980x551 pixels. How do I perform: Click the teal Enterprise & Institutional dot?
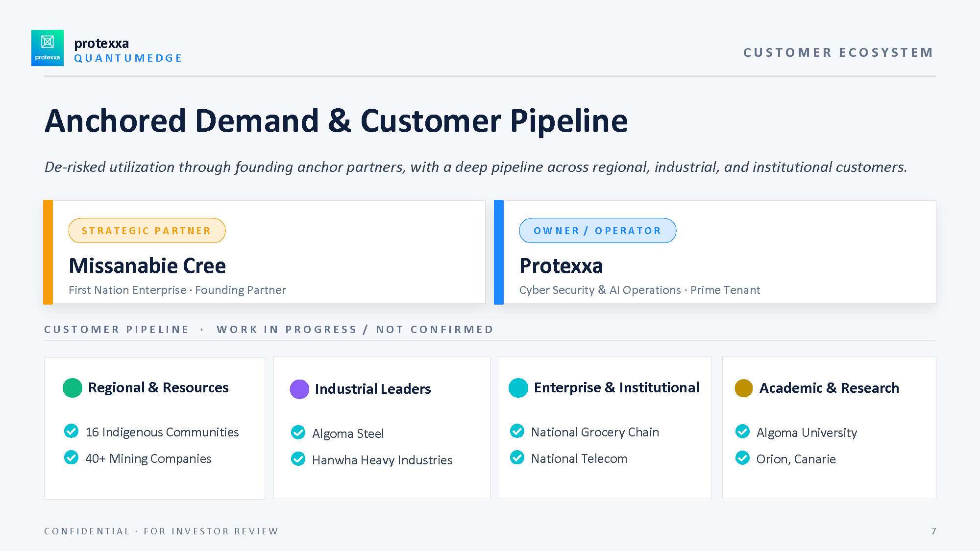click(x=518, y=388)
